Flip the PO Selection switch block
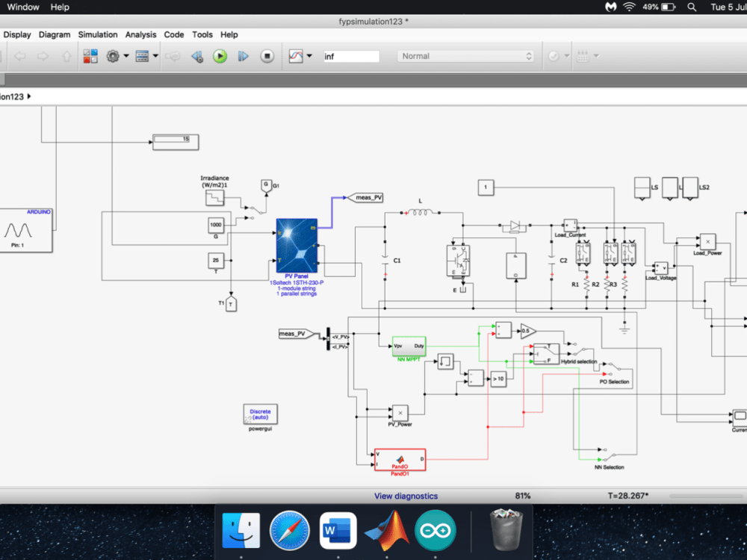The height and width of the screenshot is (560, 747). pyautogui.click(x=614, y=369)
